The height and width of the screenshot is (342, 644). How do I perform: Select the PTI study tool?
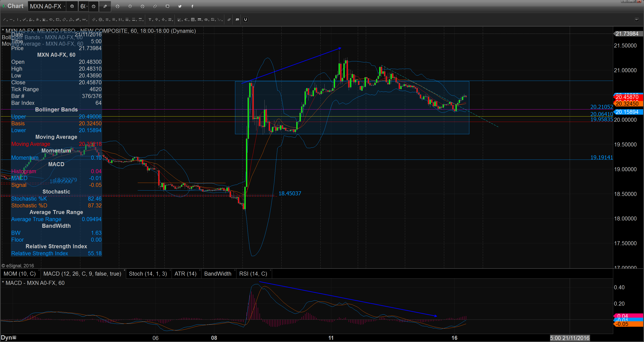(213, 20)
